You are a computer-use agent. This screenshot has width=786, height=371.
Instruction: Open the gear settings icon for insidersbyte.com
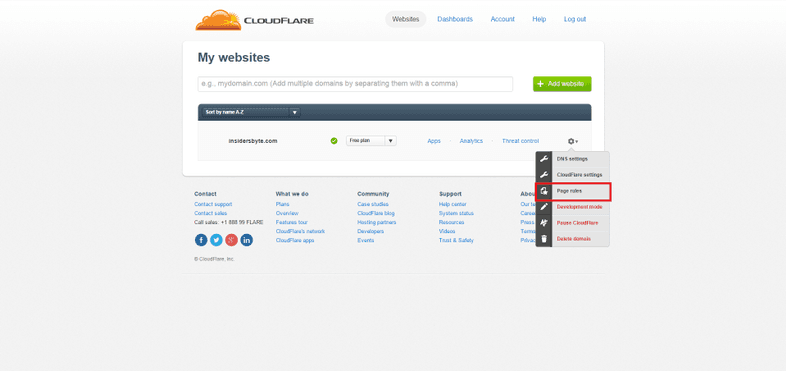(572, 141)
